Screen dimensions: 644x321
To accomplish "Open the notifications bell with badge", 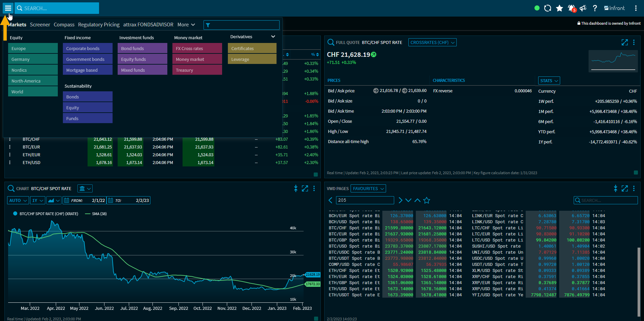I will pyautogui.click(x=571, y=8).
